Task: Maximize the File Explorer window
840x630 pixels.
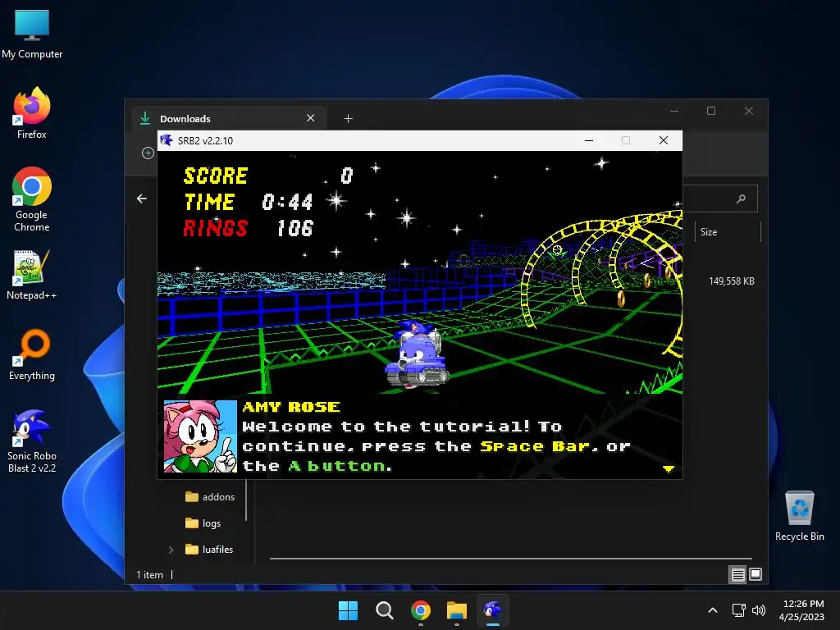Action: pos(711,111)
